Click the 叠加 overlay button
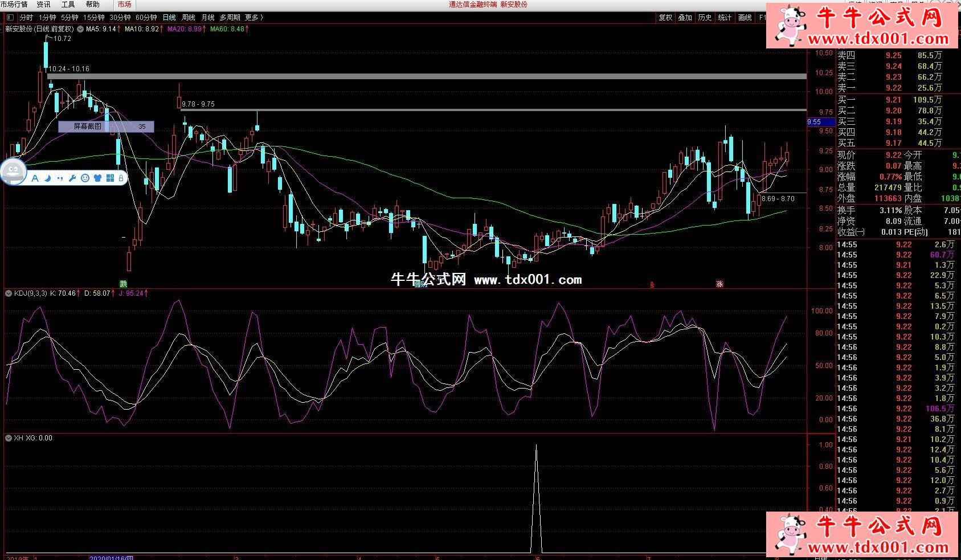961x560 pixels. 685,18
